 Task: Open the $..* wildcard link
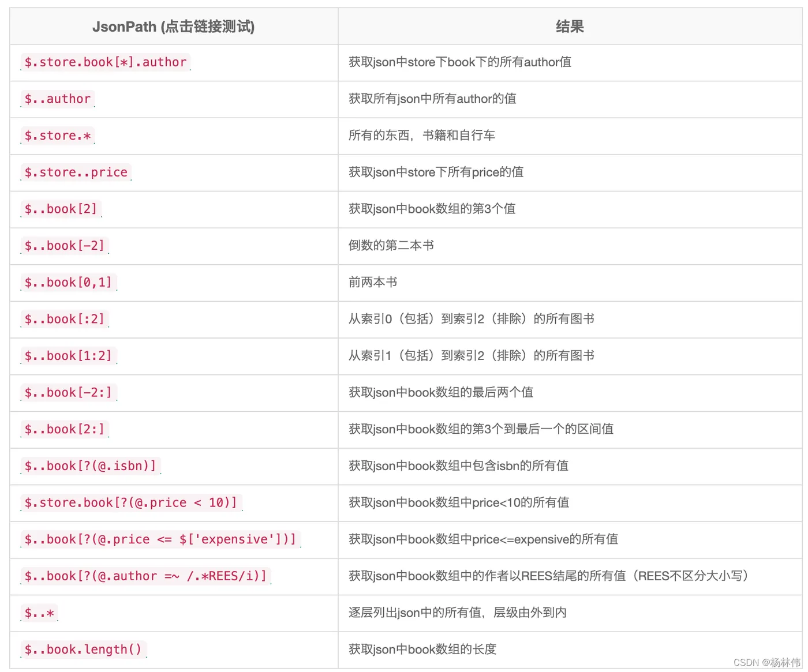point(39,613)
